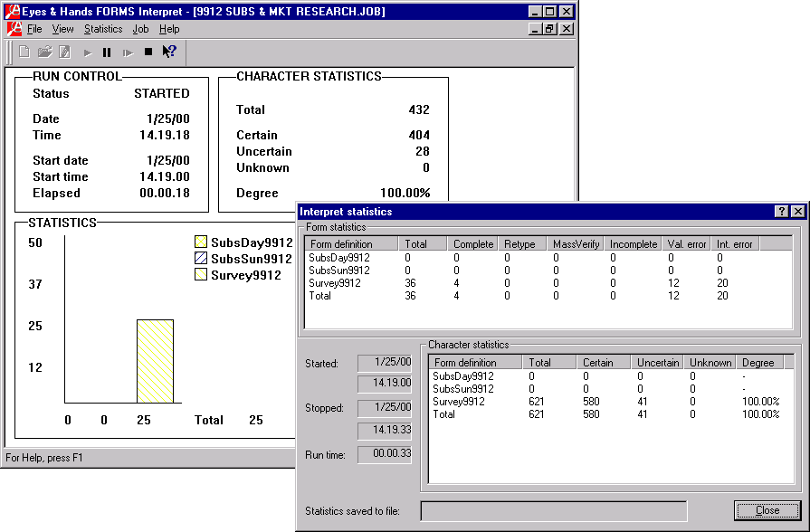Stop the interpret run
The height and width of the screenshot is (532, 810).
tap(148, 52)
